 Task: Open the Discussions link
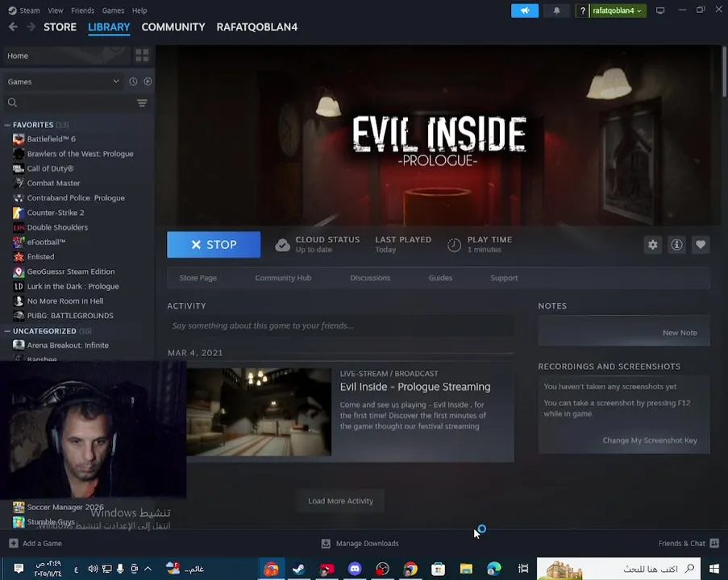[370, 278]
